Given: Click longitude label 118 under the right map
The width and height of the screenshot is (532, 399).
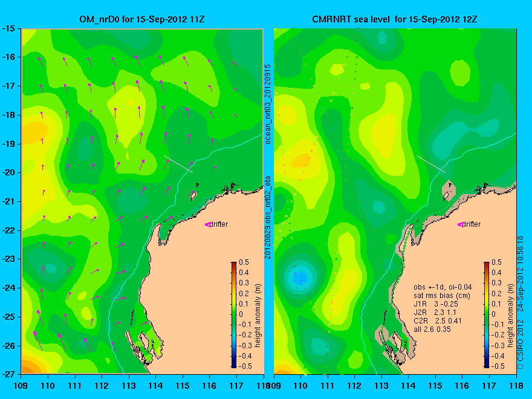Looking at the screenshot, I should pos(516,386).
